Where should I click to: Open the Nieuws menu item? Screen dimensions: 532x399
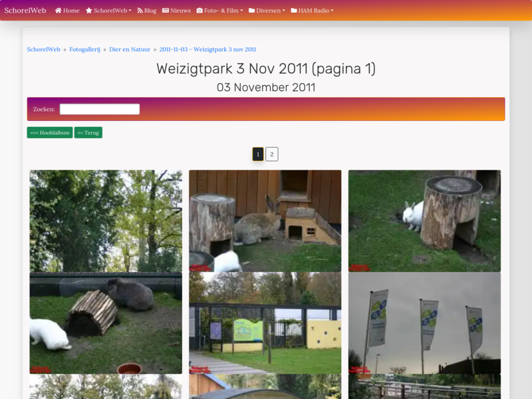176,11
